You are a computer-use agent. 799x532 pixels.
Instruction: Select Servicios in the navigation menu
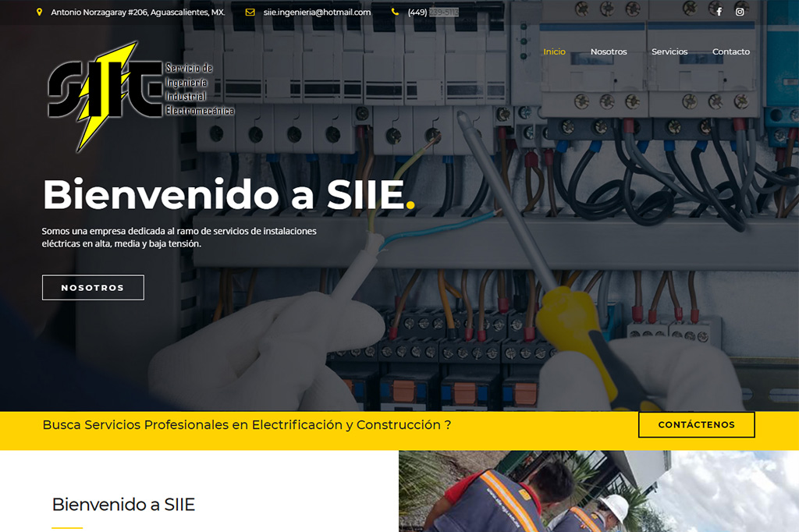[669, 51]
